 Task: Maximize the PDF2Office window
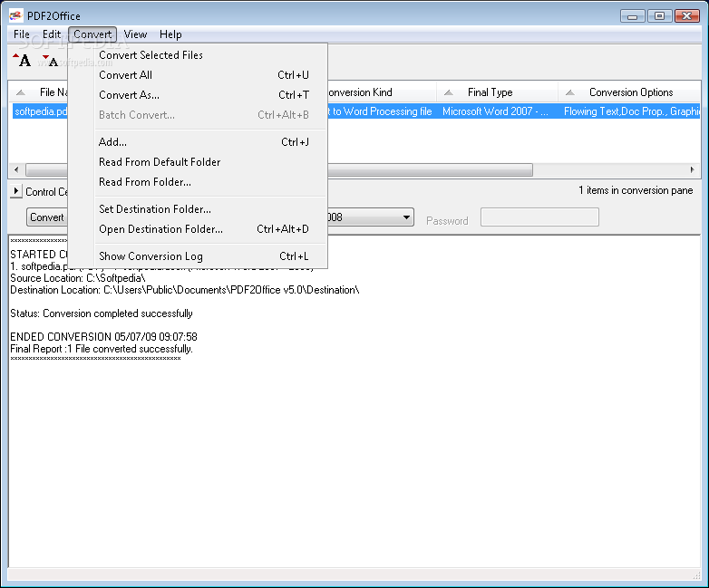click(x=659, y=16)
